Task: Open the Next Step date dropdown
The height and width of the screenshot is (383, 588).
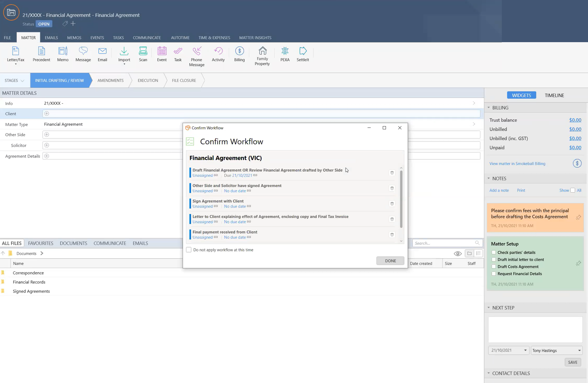Action: click(525, 350)
